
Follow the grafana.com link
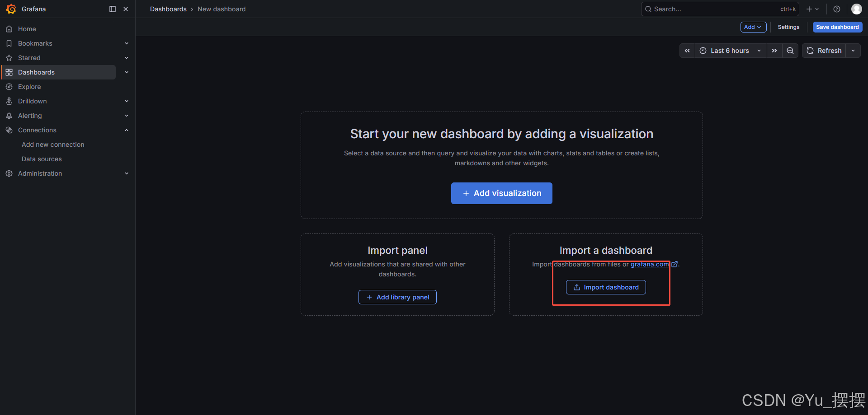[650, 264]
